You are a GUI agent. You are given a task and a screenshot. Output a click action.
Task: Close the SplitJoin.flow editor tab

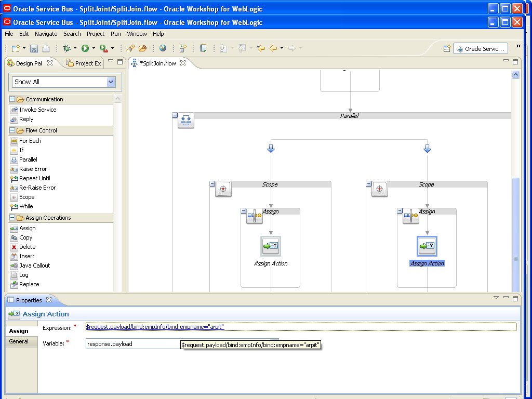[x=183, y=63]
